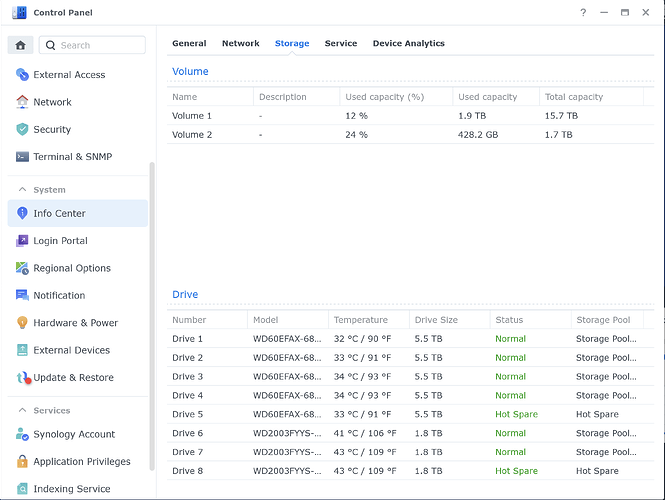Click Drive 3 Storage Pool cell
This screenshot has height=500, width=665.
tap(606, 377)
